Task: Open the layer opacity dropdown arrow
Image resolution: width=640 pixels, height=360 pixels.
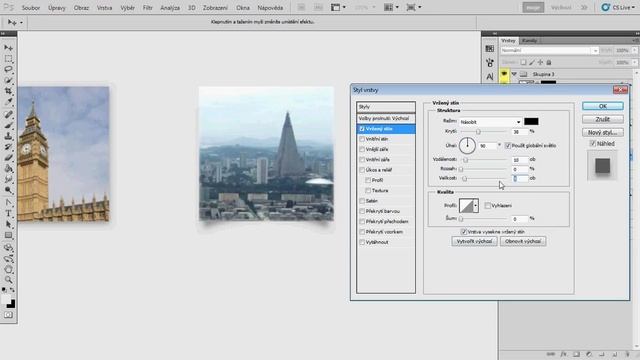Action: (635, 51)
